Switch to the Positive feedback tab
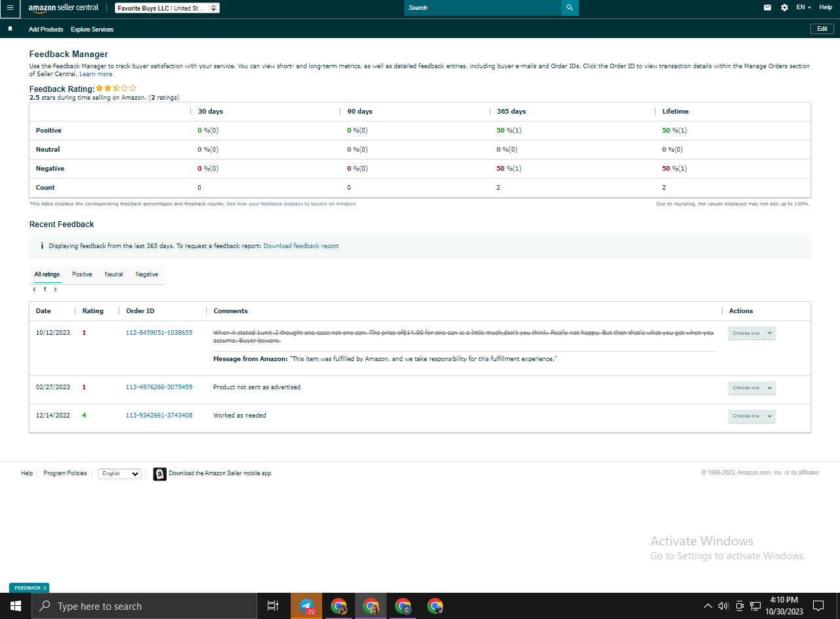Screen dimensions: 840x619 pyautogui.click(x=82, y=274)
